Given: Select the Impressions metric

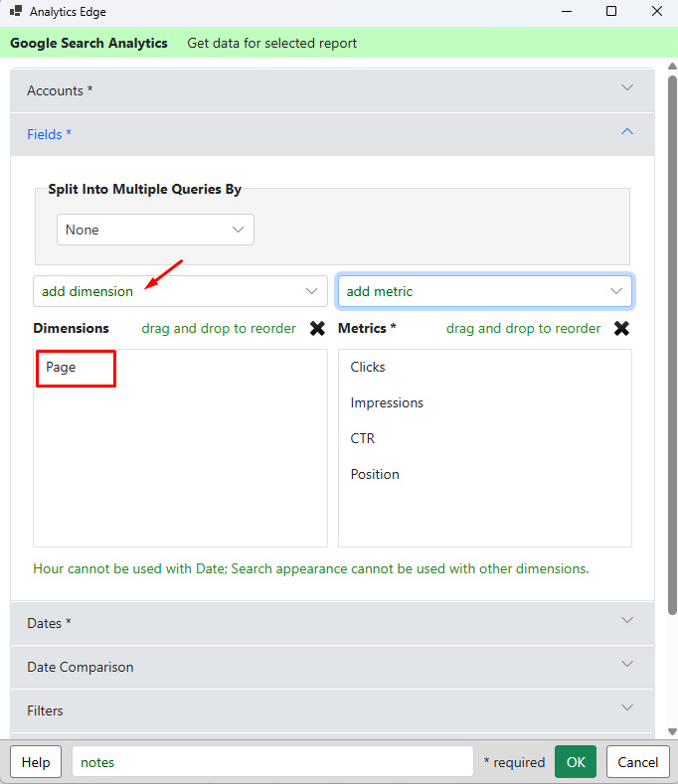Looking at the screenshot, I should [x=387, y=403].
